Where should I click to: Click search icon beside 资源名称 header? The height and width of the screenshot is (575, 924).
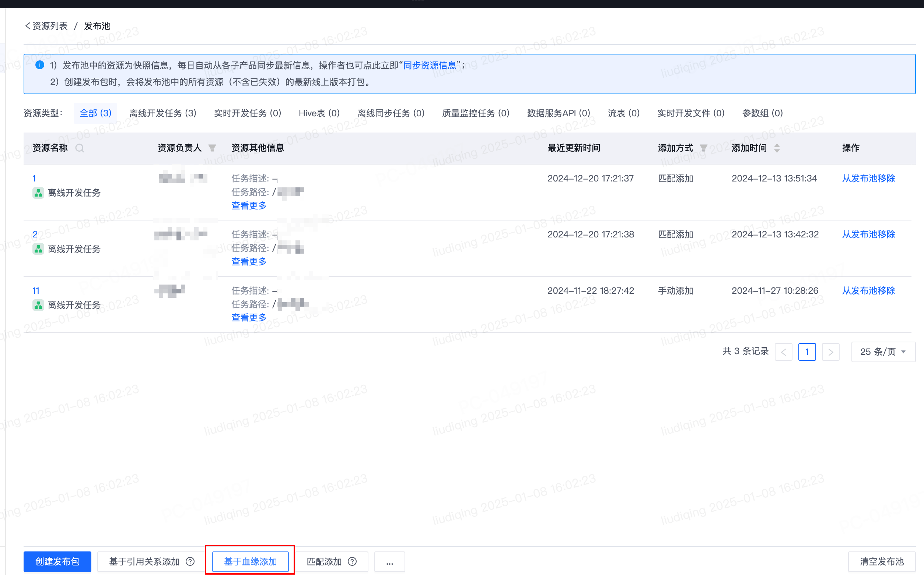[80, 148]
